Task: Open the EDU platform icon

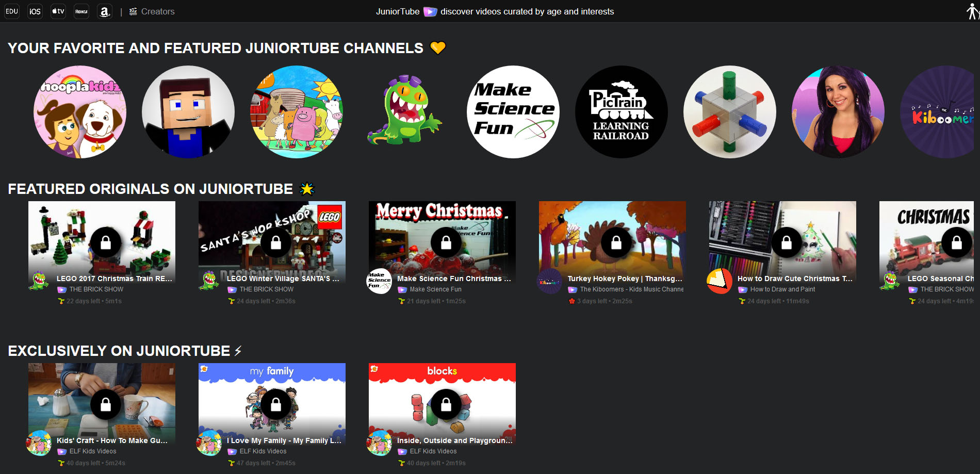Action: click(x=11, y=11)
